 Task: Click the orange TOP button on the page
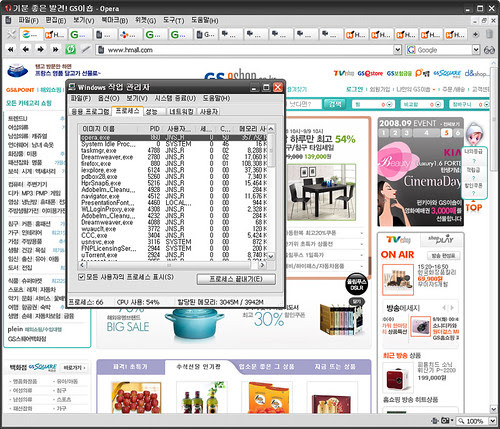(x=474, y=207)
